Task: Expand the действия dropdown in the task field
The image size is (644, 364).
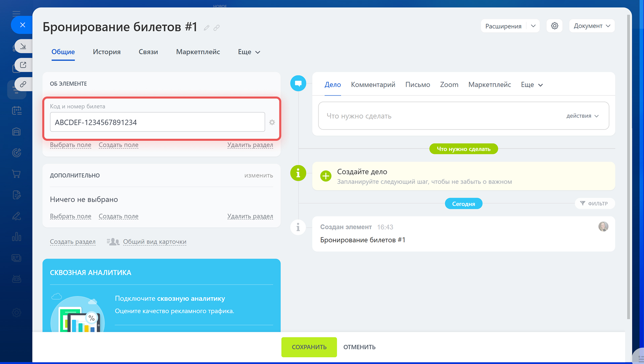Action: [583, 116]
